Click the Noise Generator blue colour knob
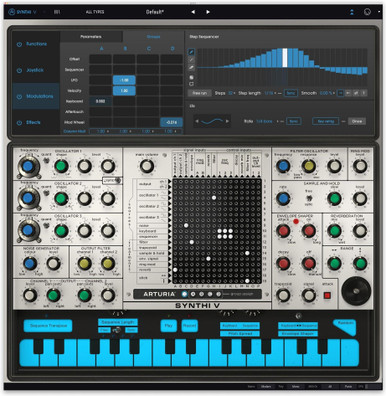Viewport: 386px width, 396px height. [30, 263]
